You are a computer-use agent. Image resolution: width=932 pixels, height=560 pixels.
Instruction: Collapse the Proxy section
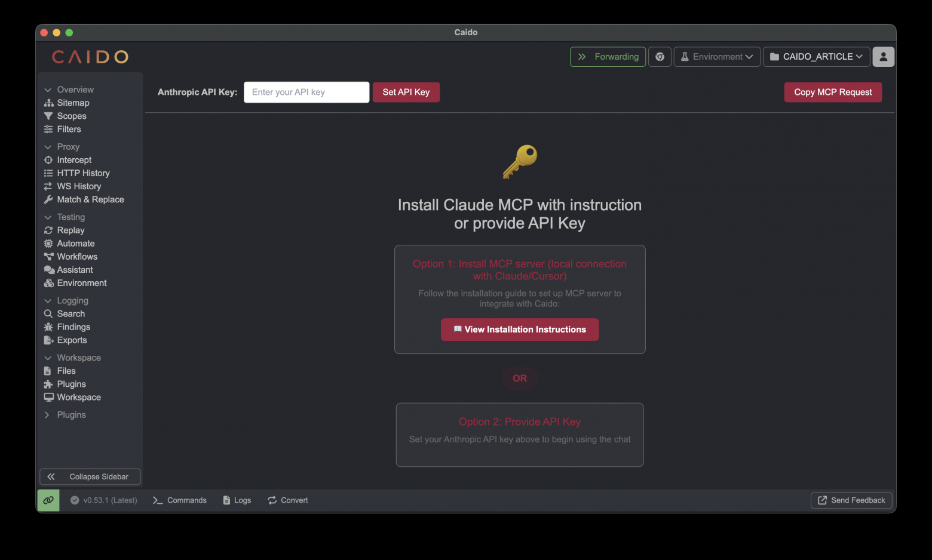click(x=48, y=147)
